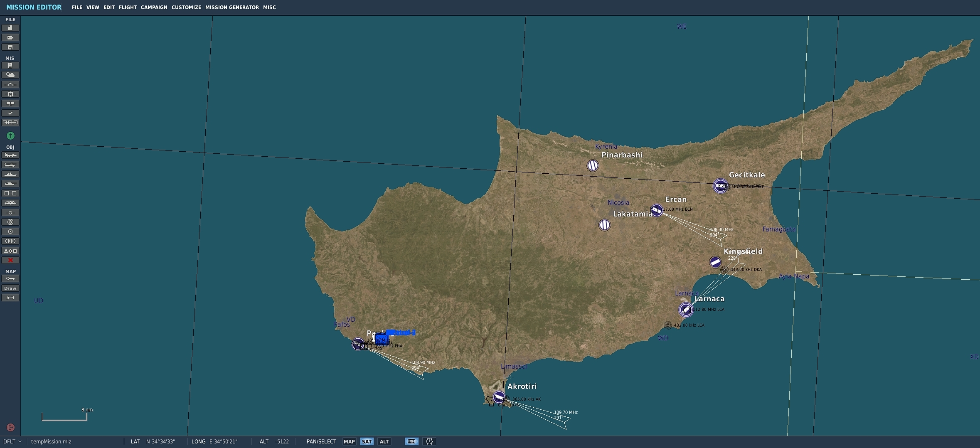Click the save mission floppy icon
980x448 pixels.
pos(10,47)
